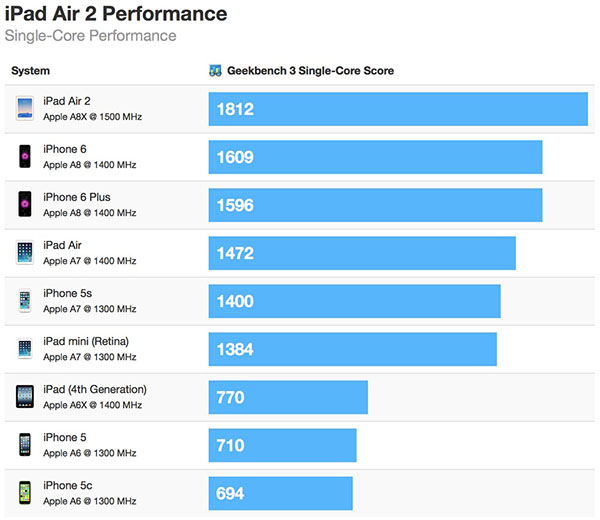Open the iPhone 6 Plus system link
Image resolution: width=600 pixels, height=520 pixels.
[x=77, y=197]
